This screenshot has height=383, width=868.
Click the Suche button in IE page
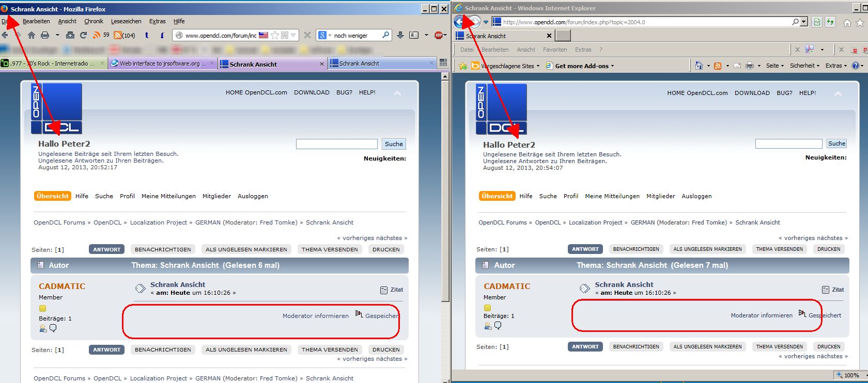click(x=836, y=143)
